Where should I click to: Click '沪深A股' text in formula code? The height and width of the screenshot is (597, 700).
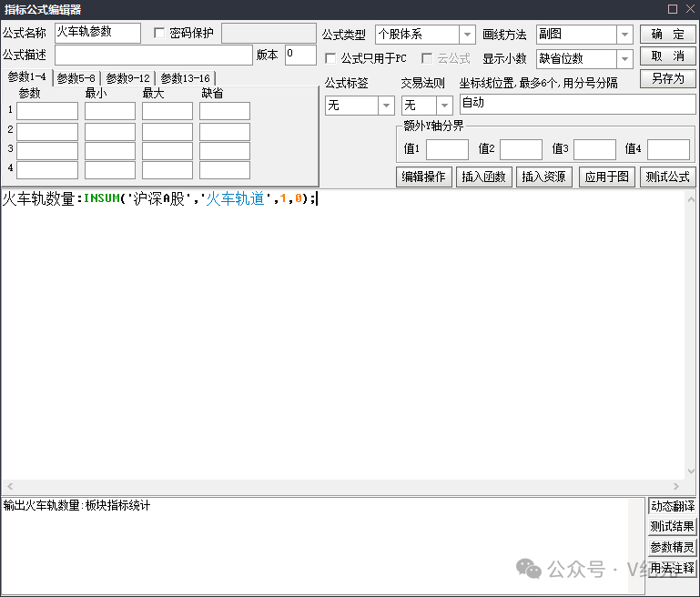[x=158, y=198]
